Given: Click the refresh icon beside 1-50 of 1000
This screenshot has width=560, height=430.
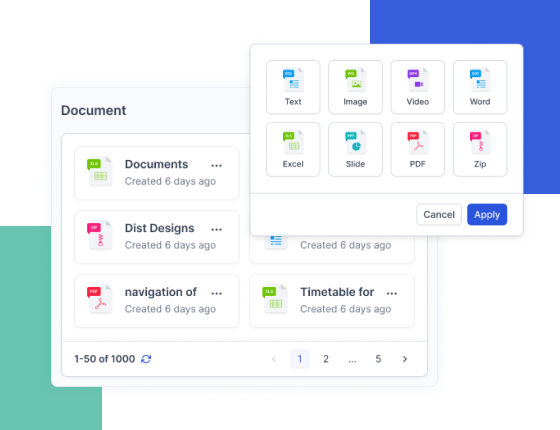Looking at the screenshot, I should 146,359.
